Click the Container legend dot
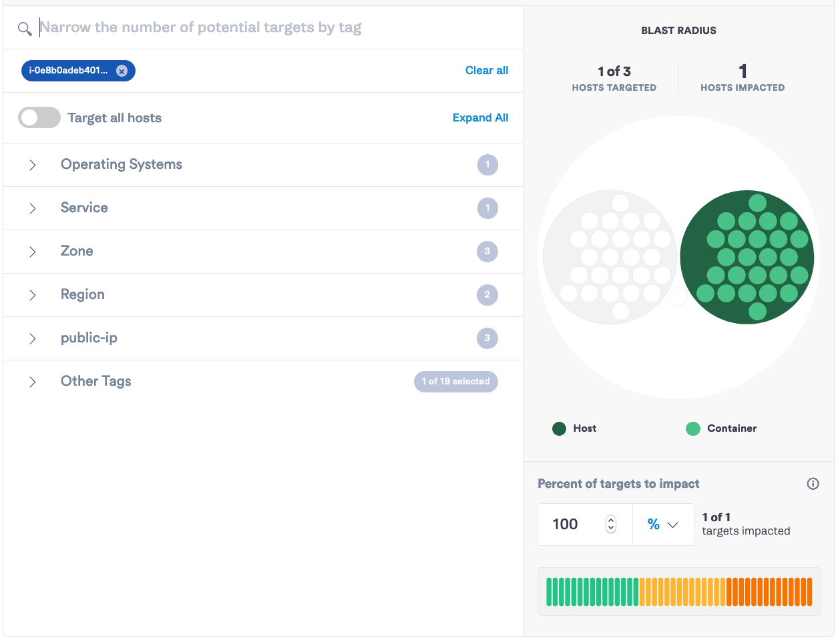Viewport: 840px width, 642px height. tap(692, 428)
